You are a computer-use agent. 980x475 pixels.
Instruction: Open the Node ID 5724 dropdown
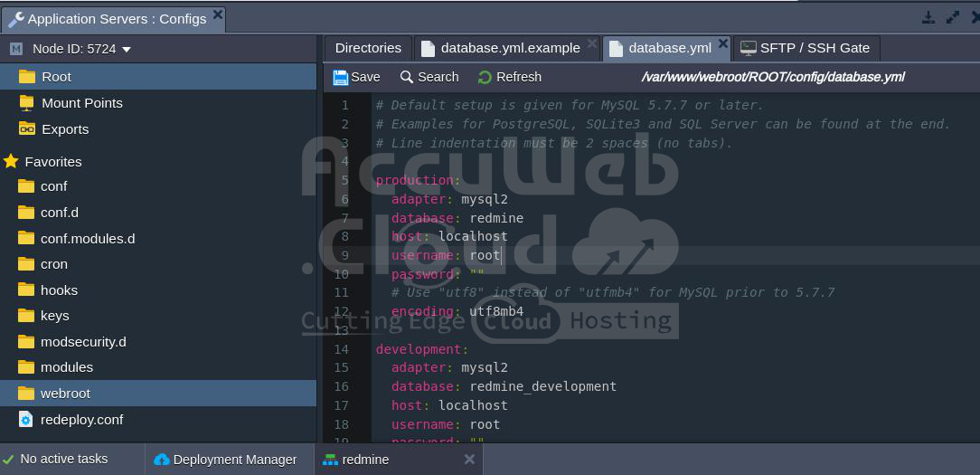coord(126,49)
